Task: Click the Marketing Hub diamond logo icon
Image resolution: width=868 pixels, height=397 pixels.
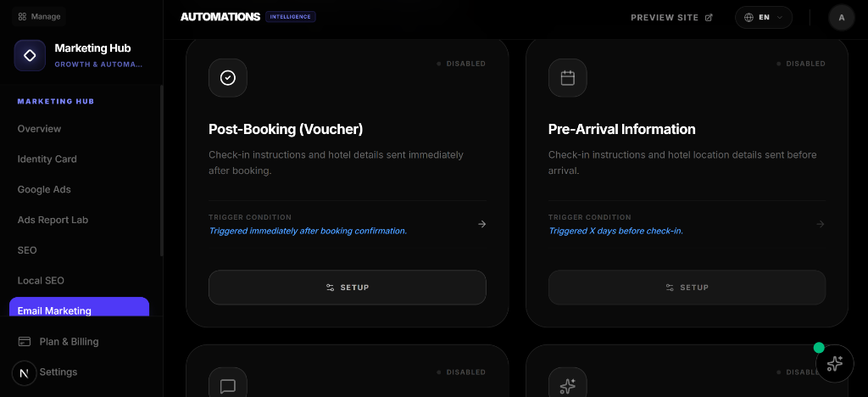Action: tap(30, 55)
